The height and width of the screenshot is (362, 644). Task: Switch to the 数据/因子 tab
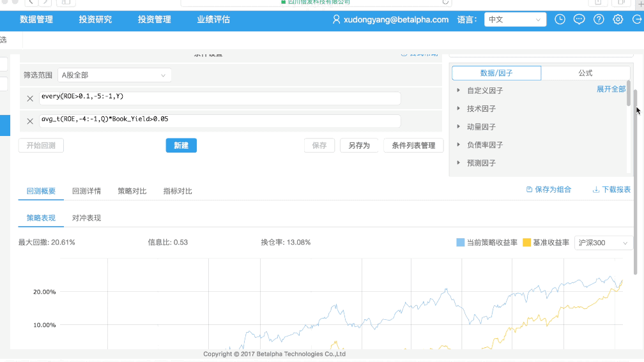[x=496, y=73]
